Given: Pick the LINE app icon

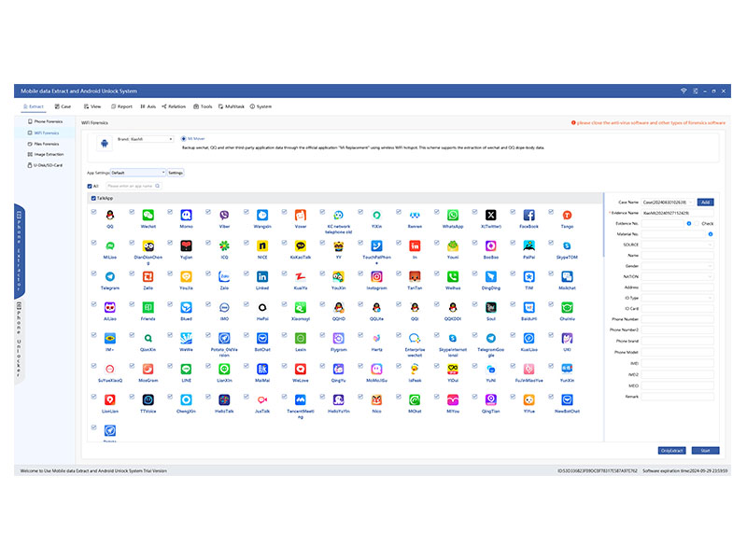Looking at the screenshot, I should pos(186,369).
